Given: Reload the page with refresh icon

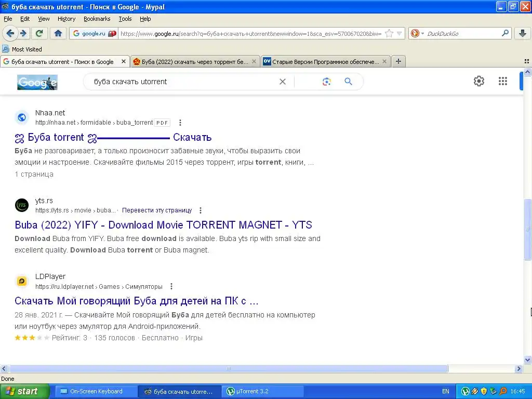Looking at the screenshot, I should pyautogui.click(x=39, y=33).
